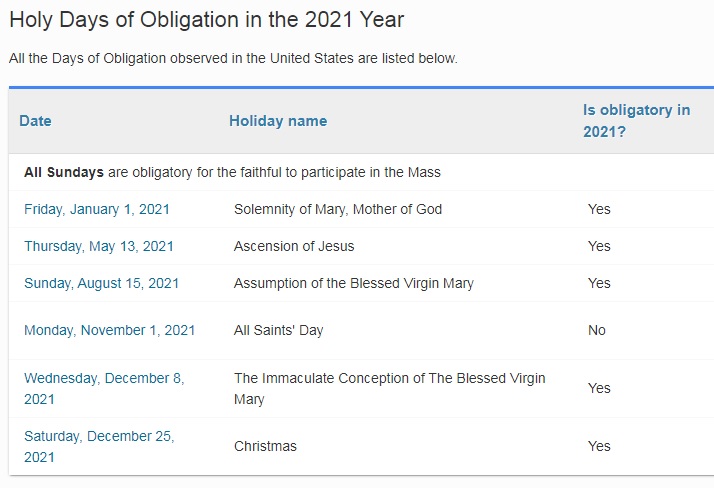
Task: Click the 'Yes' value for Ascension of Jesus
Action: click(x=599, y=246)
